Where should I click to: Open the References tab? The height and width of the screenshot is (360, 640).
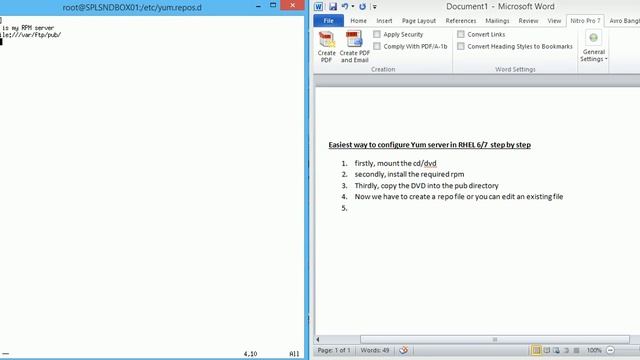461,20
